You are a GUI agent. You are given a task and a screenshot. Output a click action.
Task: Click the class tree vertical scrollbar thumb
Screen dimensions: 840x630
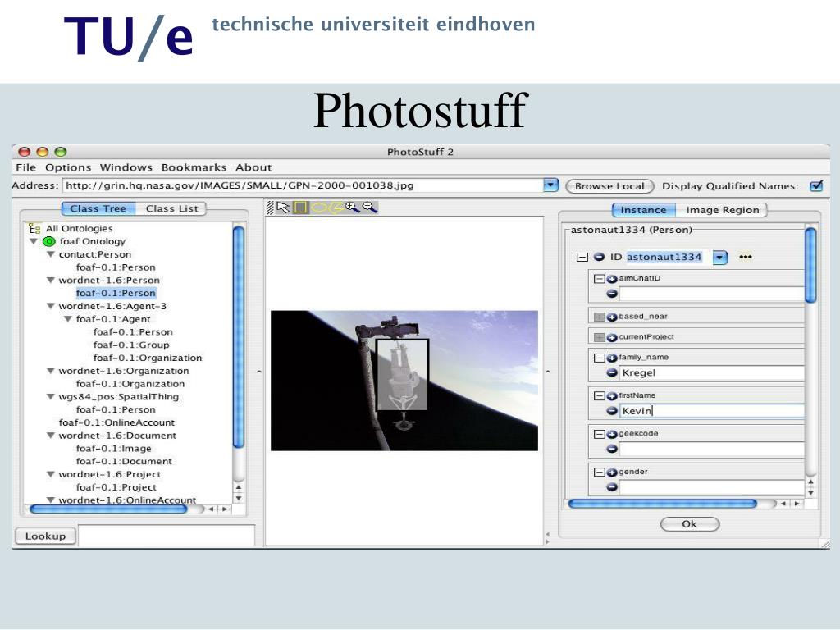(239, 336)
